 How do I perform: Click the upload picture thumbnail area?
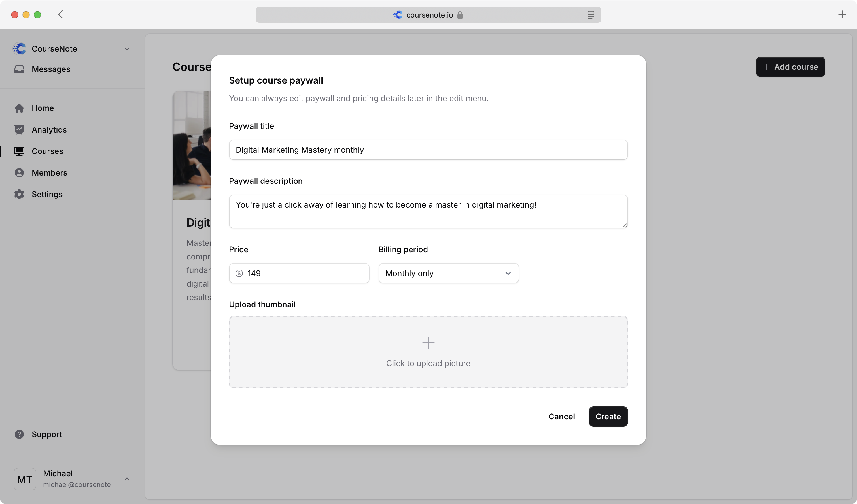(428, 352)
